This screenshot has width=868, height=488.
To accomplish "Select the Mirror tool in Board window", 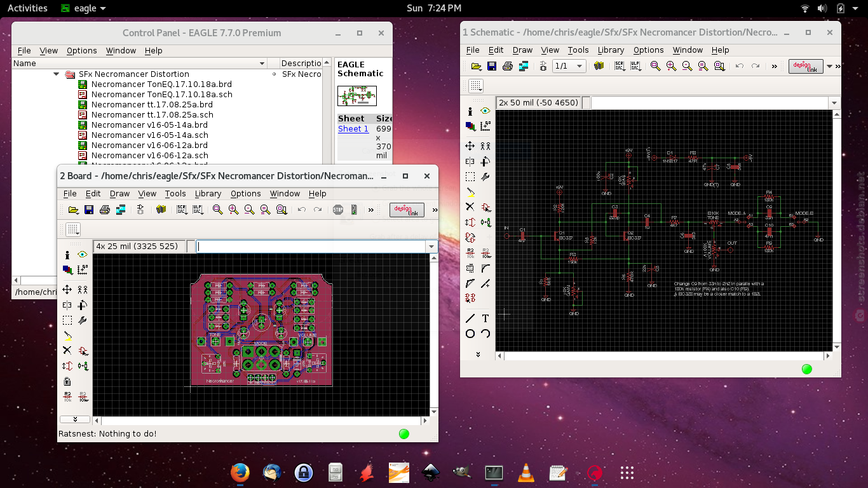I will click(67, 305).
